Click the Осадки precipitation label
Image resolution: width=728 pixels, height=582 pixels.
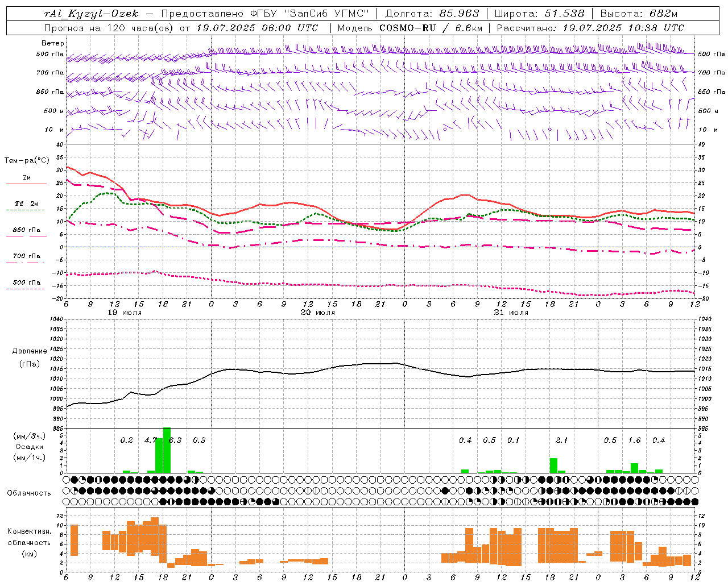click(30, 447)
